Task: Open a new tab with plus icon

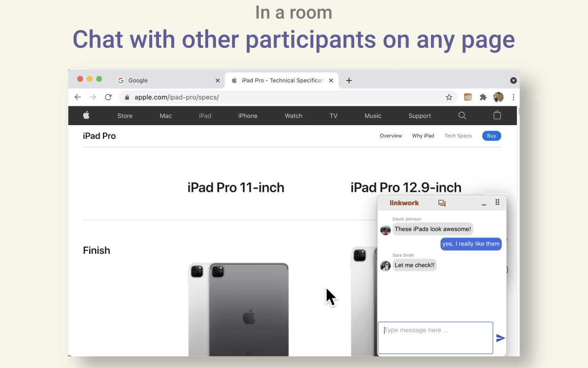Action: pyautogui.click(x=349, y=80)
